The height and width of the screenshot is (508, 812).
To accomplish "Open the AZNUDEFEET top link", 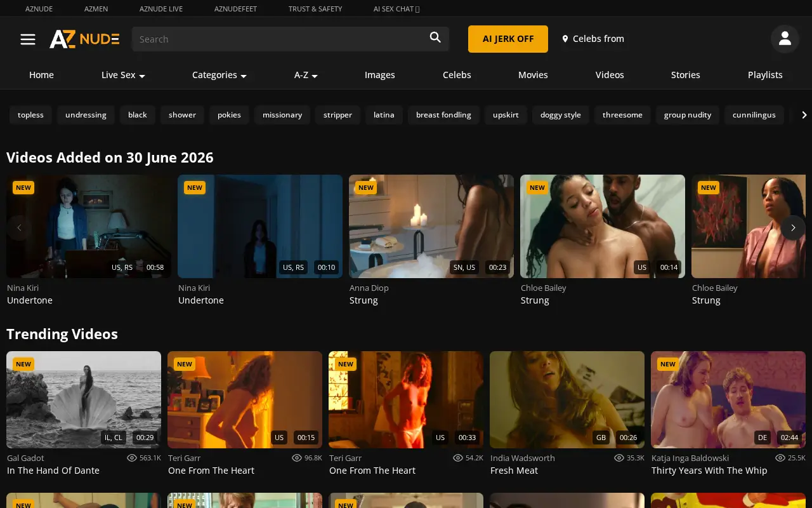I will (235, 9).
